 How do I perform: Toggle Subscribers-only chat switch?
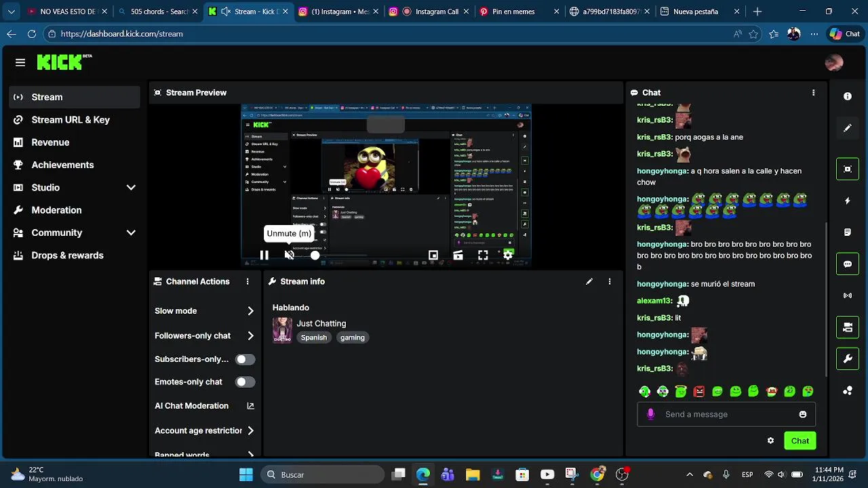click(x=245, y=359)
